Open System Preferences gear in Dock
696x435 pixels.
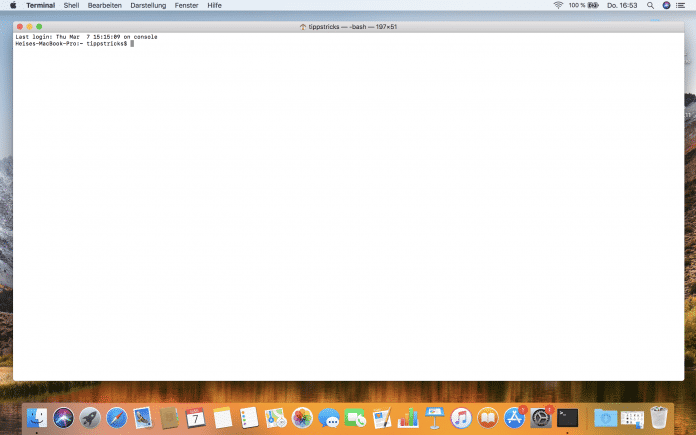tap(541, 417)
